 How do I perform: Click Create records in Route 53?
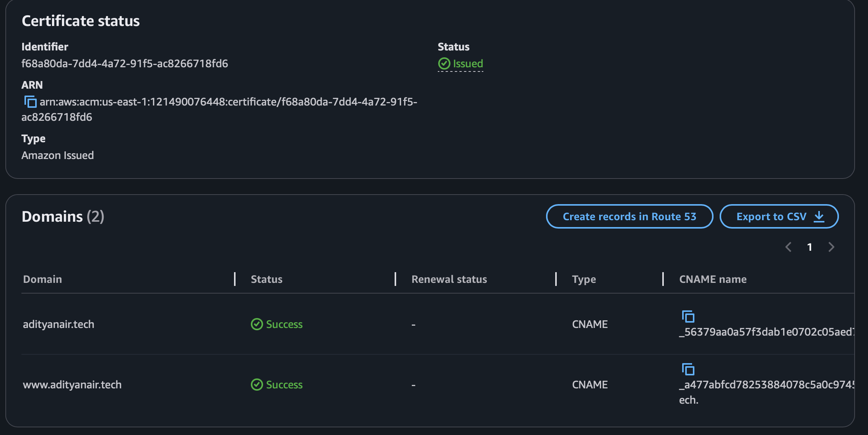629,216
